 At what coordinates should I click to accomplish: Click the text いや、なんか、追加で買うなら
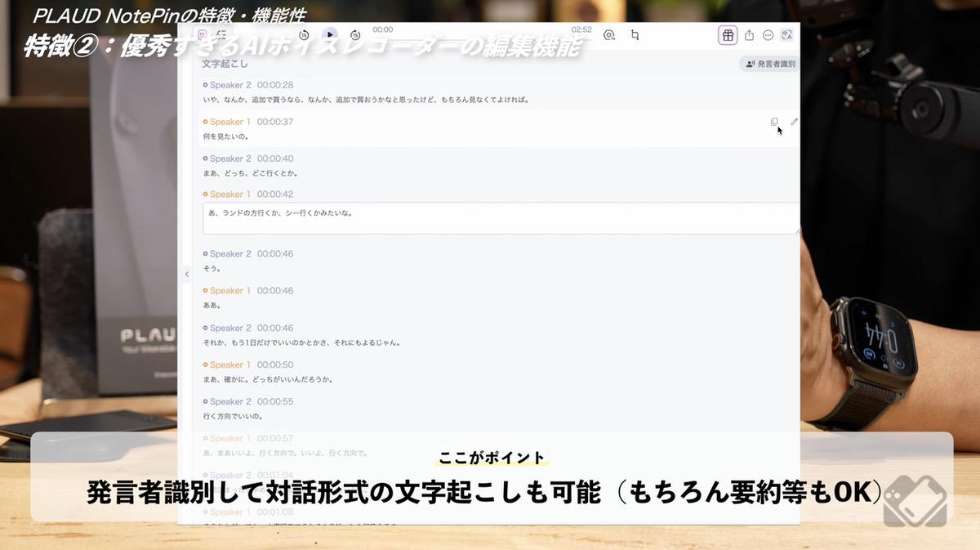(367, 100)
